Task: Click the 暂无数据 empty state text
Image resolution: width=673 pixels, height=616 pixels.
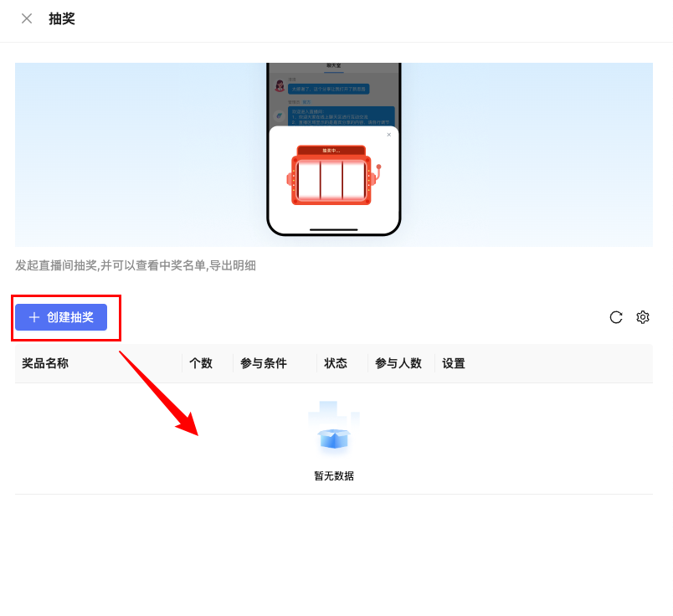Action: click(x=334, y=475)
